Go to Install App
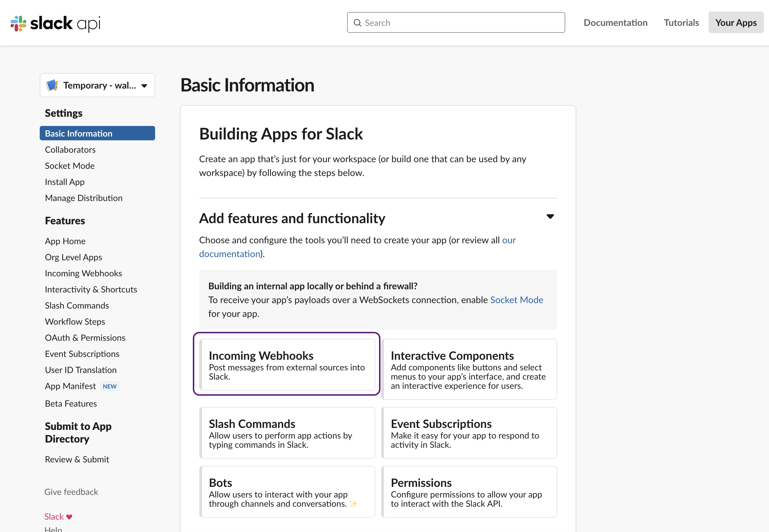The image size is (769, 532). (x=65, y=182)
